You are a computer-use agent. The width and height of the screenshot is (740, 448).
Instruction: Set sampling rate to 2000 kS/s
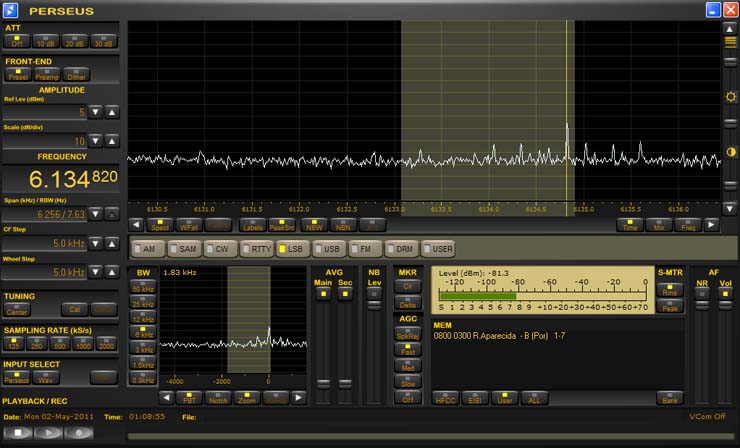(x=106, y=344)
